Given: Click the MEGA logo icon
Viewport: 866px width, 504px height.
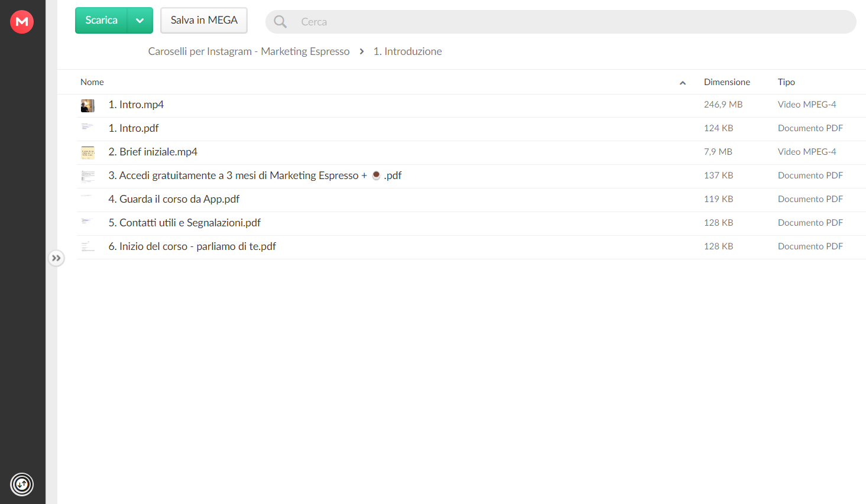Looking at the screenshot, I should [x=22, y=22].
